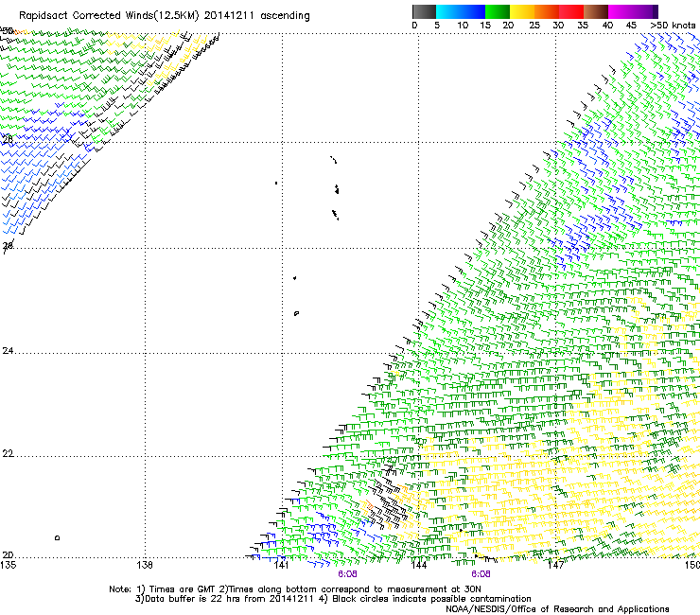Click the latitude label '24'
The width and height of the screenshot is (700, 615).
8,351
